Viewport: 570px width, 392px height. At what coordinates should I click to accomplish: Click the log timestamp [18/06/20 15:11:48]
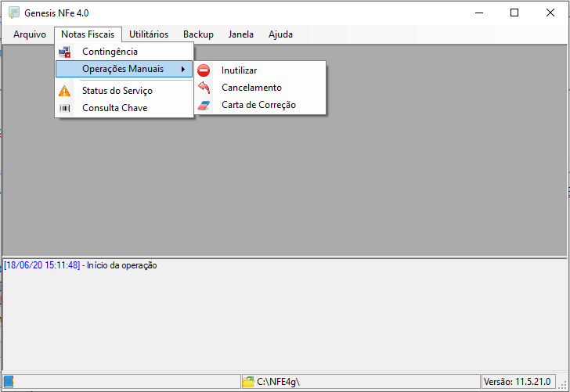click(x=41, y=265)
